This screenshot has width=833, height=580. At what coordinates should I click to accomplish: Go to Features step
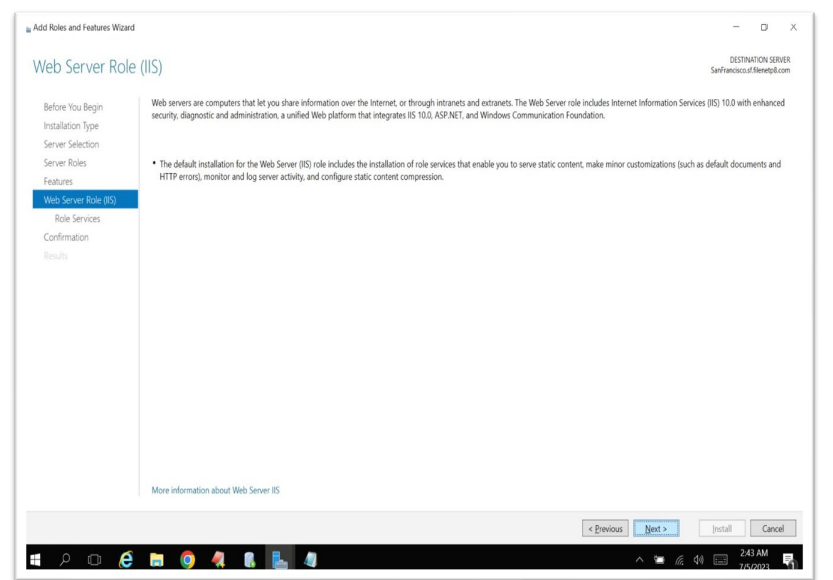pos(58,182)
